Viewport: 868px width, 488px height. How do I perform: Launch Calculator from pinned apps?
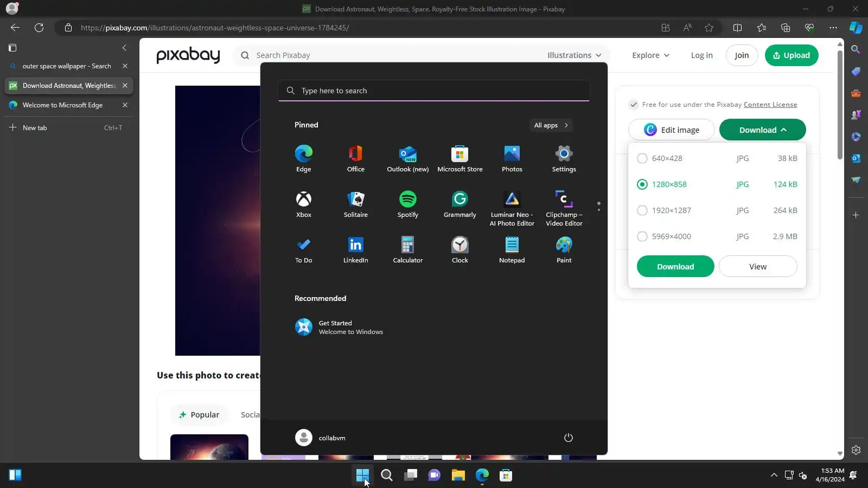click(x=407, y=249)
